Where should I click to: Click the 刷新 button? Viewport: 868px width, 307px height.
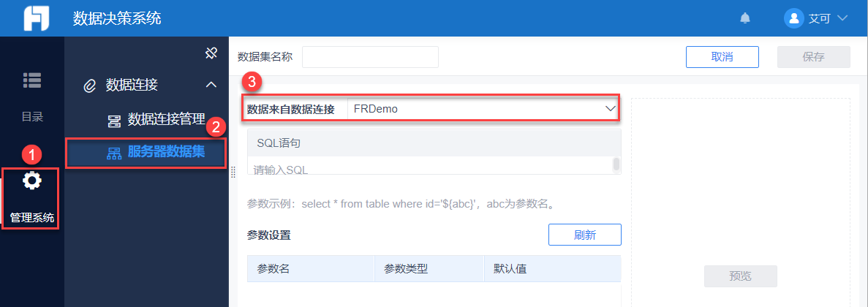coord(584,235)
